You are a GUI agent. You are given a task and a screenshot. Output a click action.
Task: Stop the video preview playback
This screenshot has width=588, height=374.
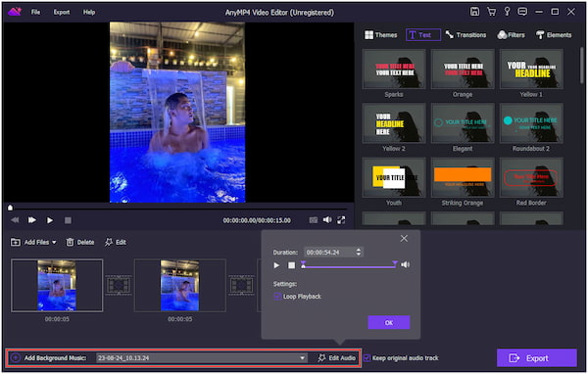pyautogui.click(x=68, y=220)
